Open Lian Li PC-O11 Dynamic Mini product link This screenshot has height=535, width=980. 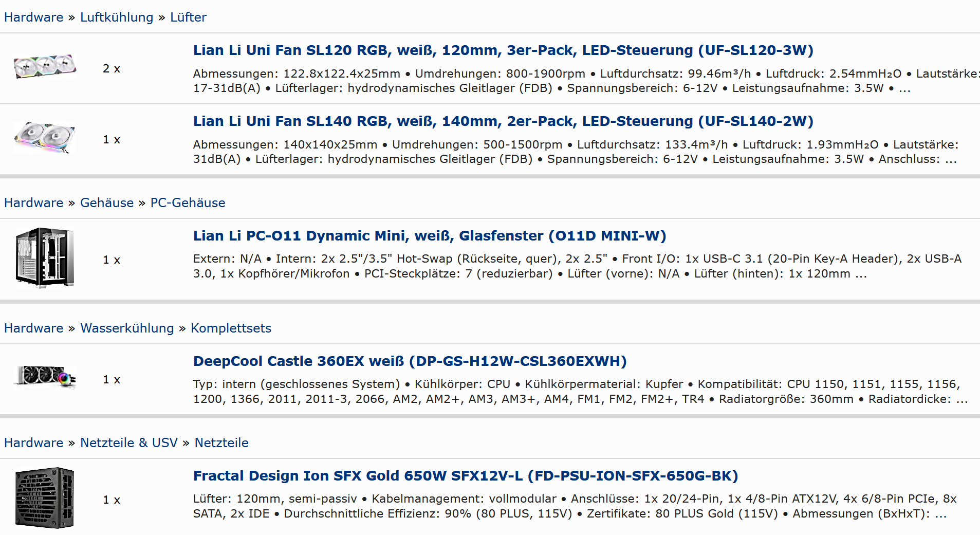430,236
